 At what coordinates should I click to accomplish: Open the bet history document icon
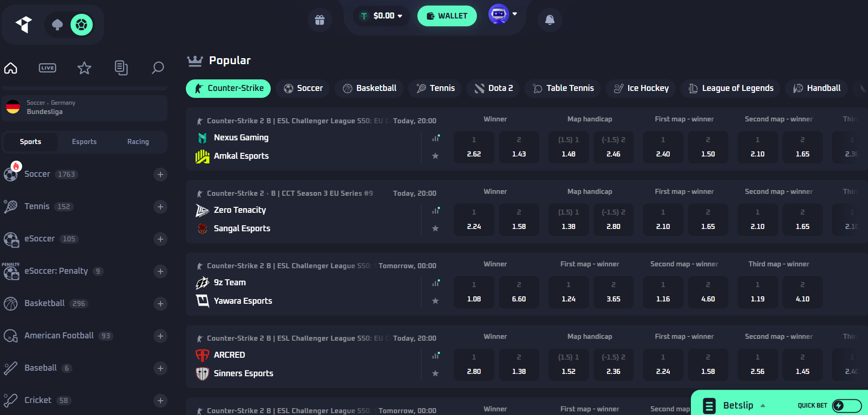tap(121, 68)
